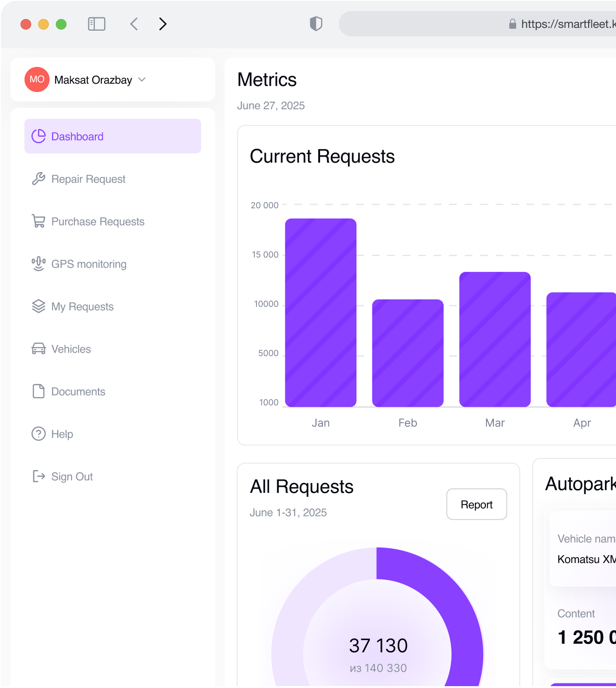616x688 pixels.
Task: Go to Purchase Requests section
Action: click(x=98, y=221)
